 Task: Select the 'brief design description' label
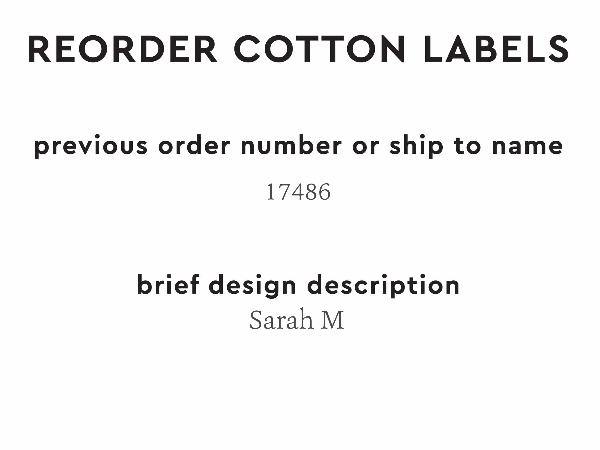(298, 285)
